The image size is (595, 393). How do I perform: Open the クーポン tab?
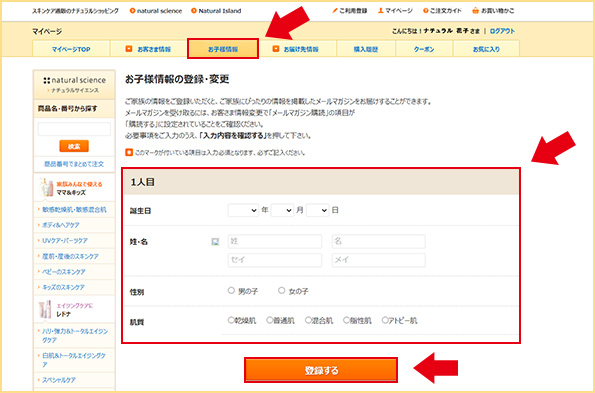pos(424,49)
